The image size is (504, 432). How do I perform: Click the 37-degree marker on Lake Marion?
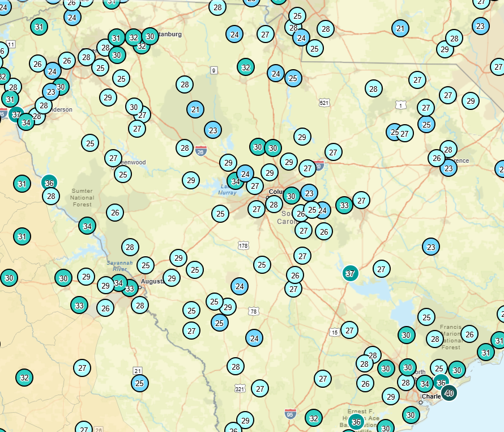tap(350, 273)
